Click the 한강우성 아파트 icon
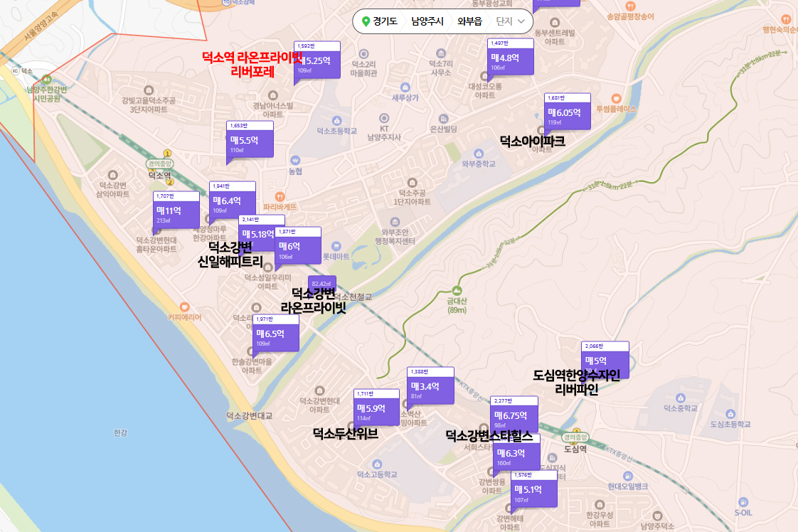Screen dimensions: 798x532 (x=599, y=505)
